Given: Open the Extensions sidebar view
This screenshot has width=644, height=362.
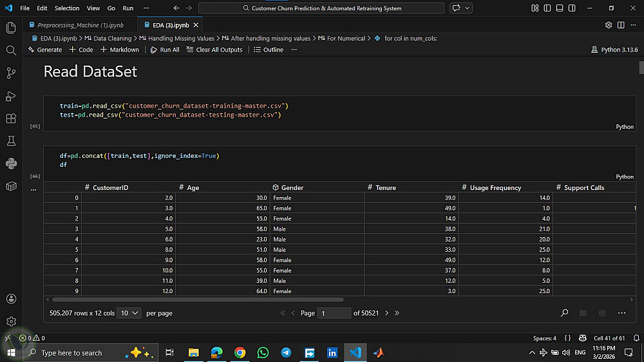Looking at the screenshot, I should point(11,119).
